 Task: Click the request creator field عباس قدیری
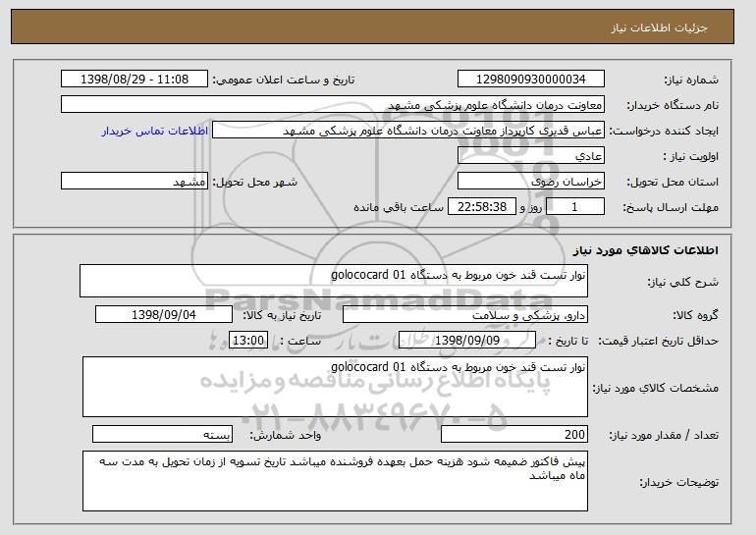(408, 131)
